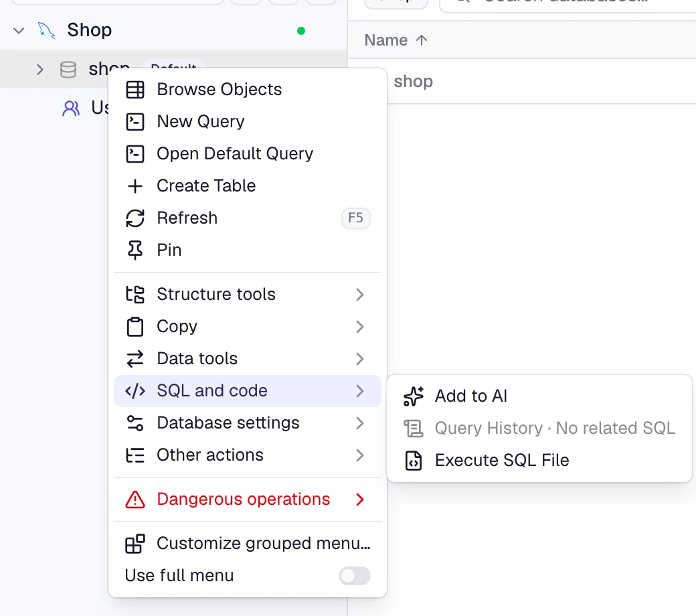Click the Pin pushpin icon
The height and width of the screenshot is (616, 696).
[x=135, y=250]
